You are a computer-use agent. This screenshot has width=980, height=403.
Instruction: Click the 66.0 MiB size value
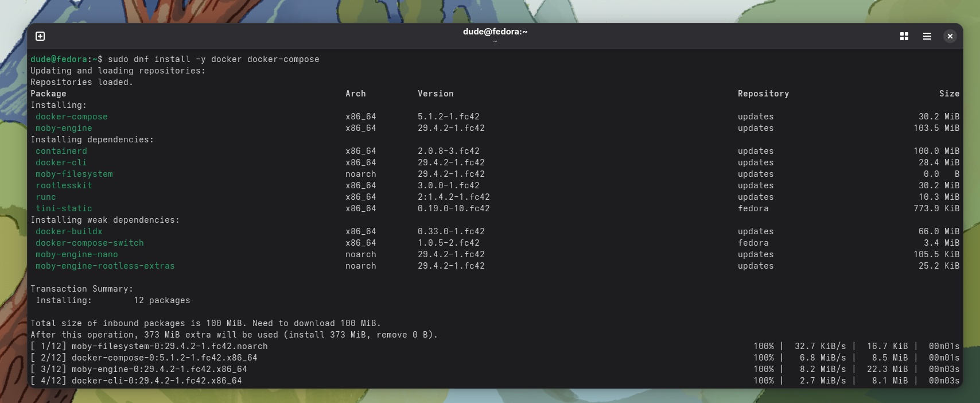click(939, 231)
